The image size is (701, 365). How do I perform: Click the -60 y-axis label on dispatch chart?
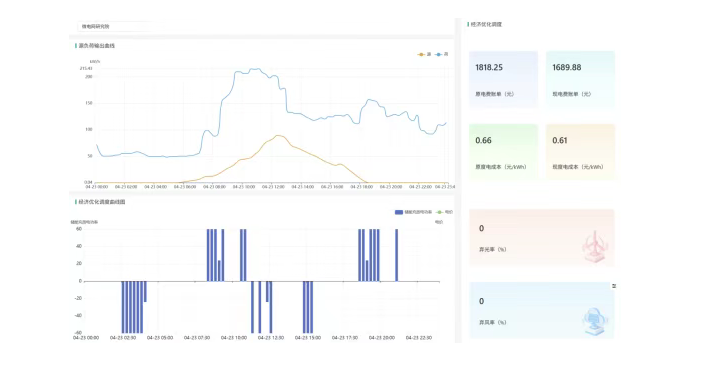(78, 333)
